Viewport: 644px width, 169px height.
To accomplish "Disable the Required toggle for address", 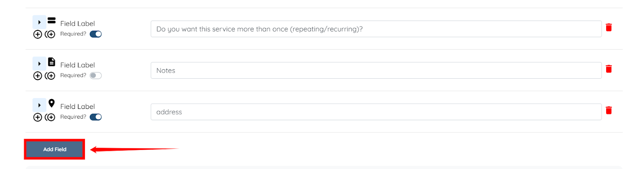I will click(x=96, y=117).
